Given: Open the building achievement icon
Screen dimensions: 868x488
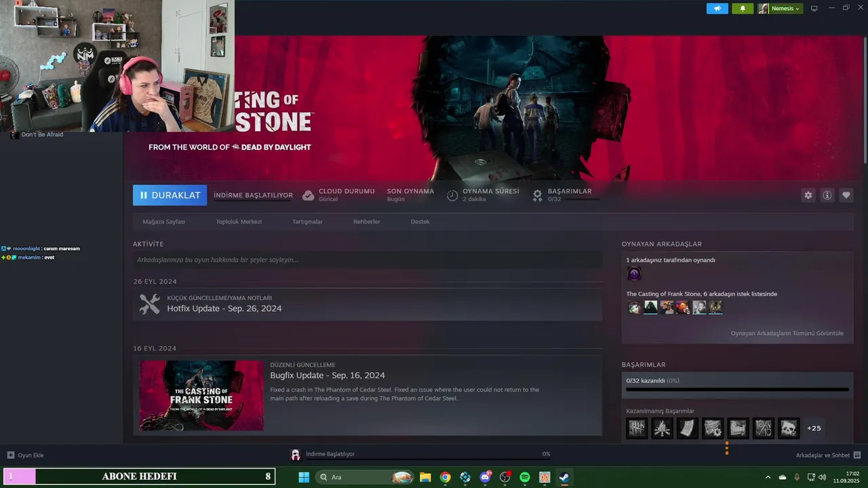Looking at the screenshot, I should coord(738,428).
